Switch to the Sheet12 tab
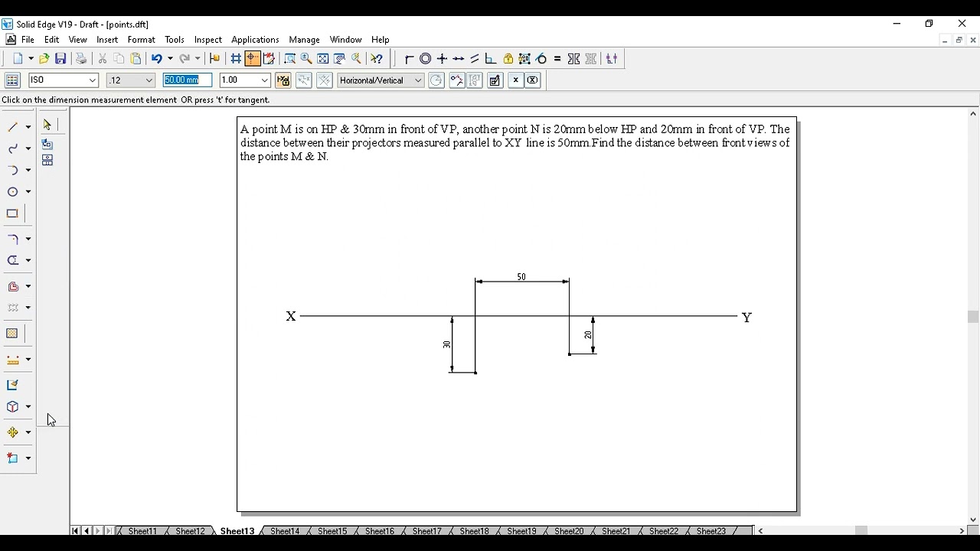980x551 pixels. point(190,531)
